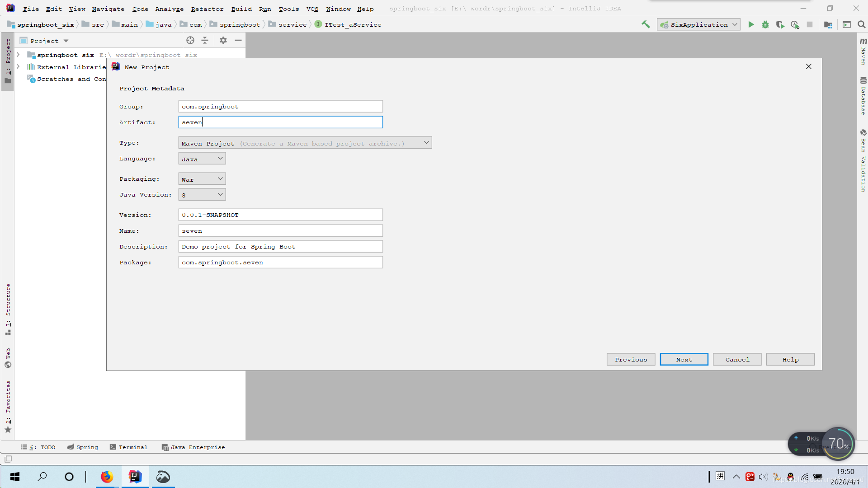This screenshot has width=868, height=488.
Task: Open the 6: TODO tab
Action: point(38,447)
